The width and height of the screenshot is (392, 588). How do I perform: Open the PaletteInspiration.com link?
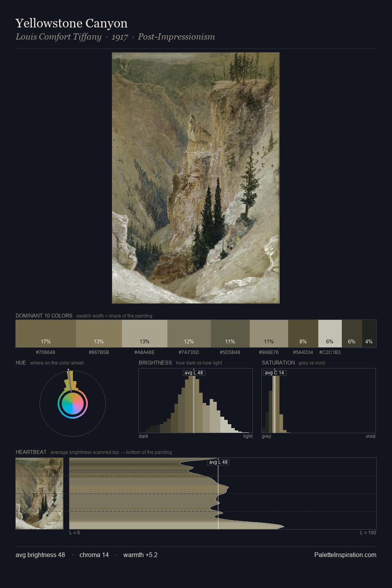(x=345, y=555)
